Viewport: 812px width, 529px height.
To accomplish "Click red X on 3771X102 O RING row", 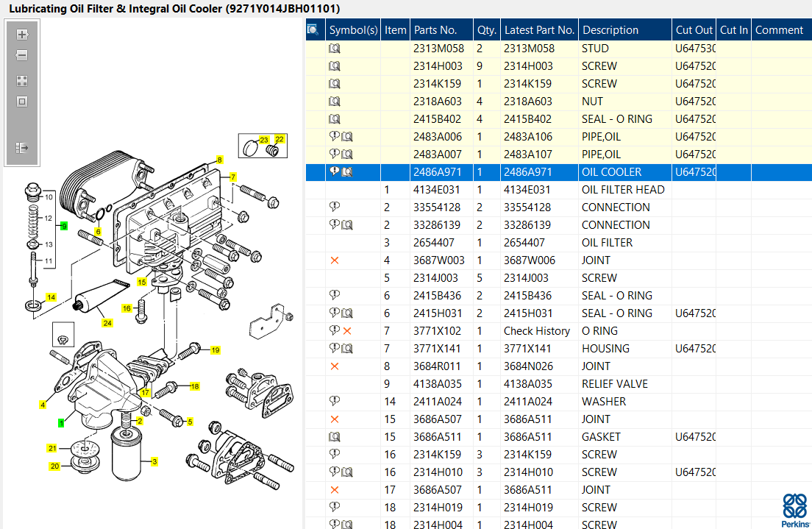I will [x=347, y=330].
